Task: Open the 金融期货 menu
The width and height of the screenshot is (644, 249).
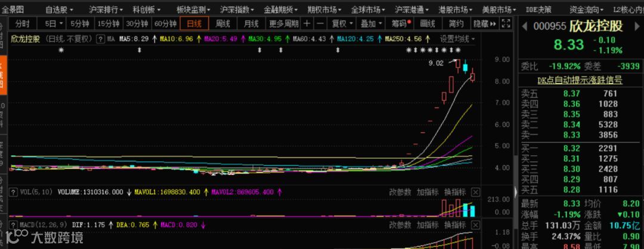Action: tap(281, 9)
